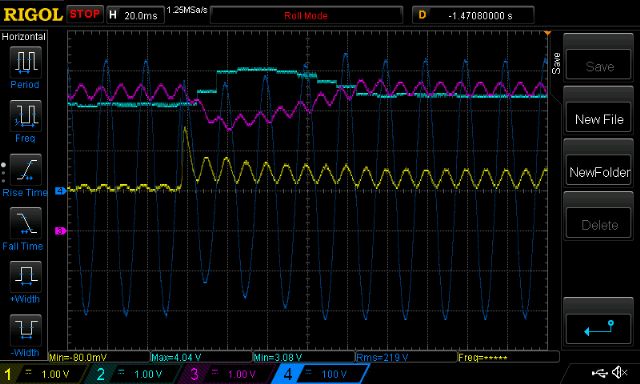This screenshot has width=640, height=384.
Task: Select the active channel 4 label at 100 V
Action: click(x=320, y=374)
